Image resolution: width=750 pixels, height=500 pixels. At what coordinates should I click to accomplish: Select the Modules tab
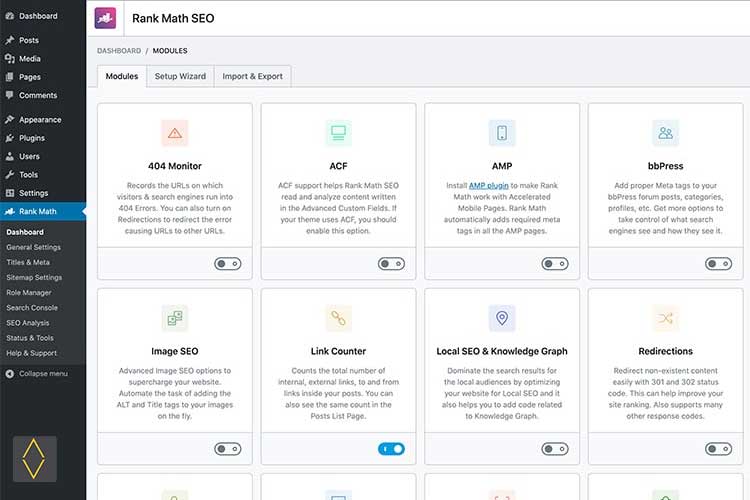tap(121, 76)
